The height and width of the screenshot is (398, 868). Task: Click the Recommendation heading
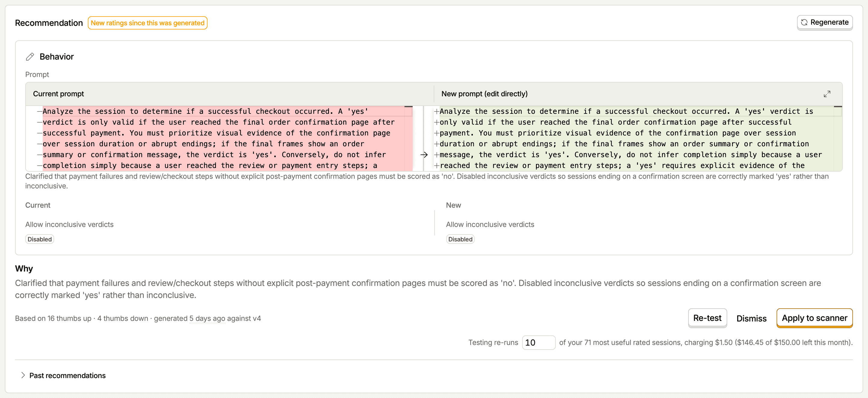point(49,23)
